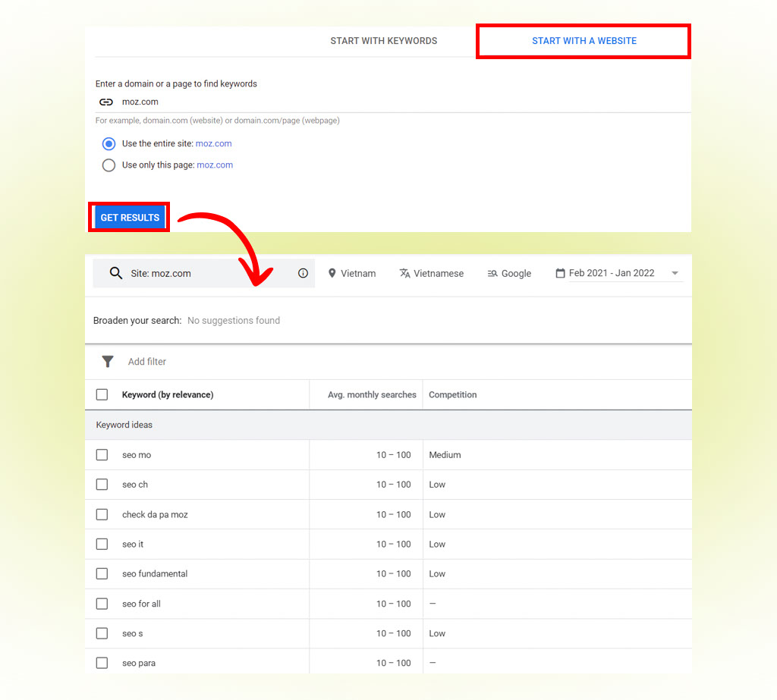Open moz.com link after 'only this page'
Image resolution: width=777 pixels, height=700 pixels.
pos(215,165)
